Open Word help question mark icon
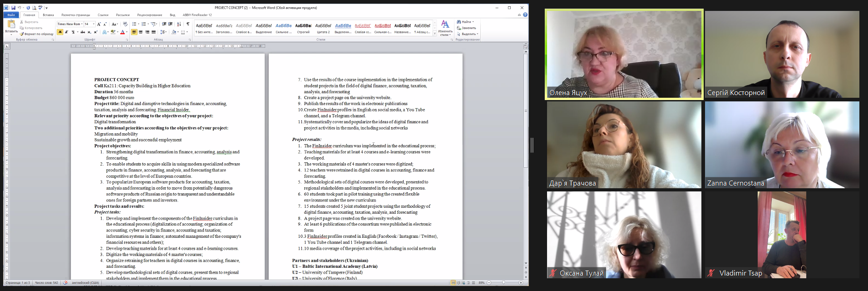The width and height of the screenshot is (868, 291). click(525, 15)
